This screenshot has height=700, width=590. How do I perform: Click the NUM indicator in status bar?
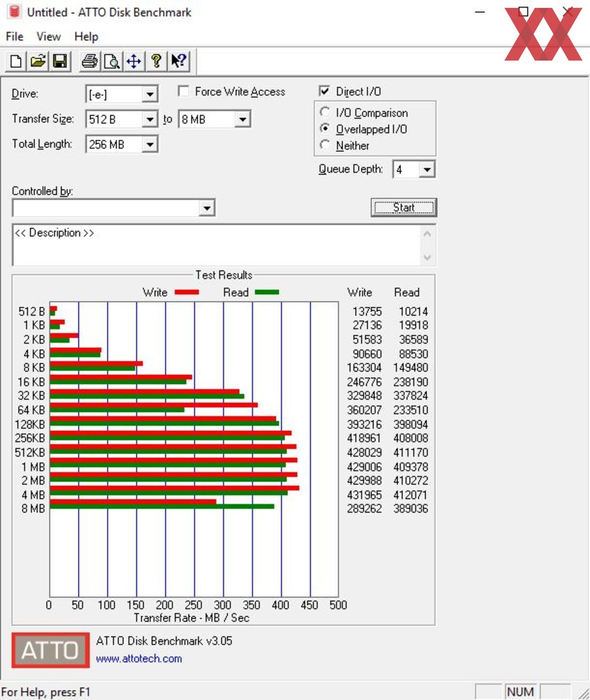(x=520, y=691)
